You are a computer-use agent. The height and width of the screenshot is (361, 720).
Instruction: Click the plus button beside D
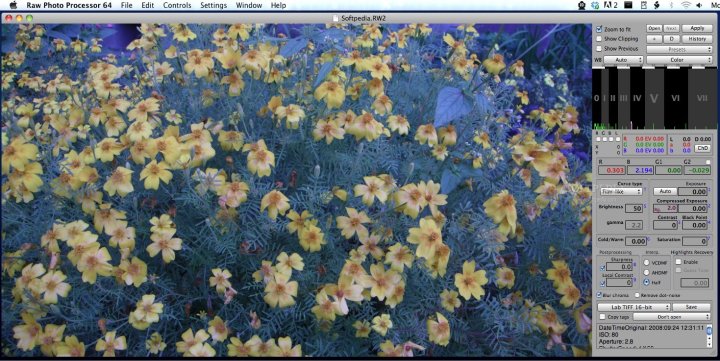(654, 39)
